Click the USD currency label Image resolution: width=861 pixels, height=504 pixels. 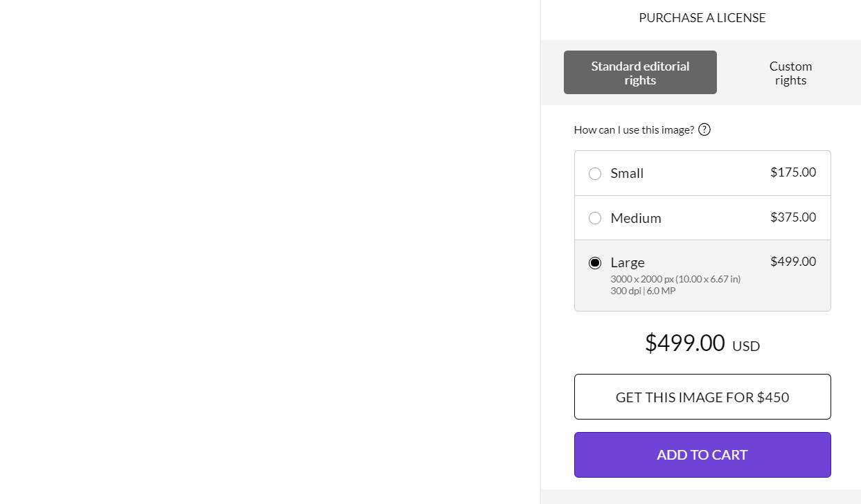[746, 346]
